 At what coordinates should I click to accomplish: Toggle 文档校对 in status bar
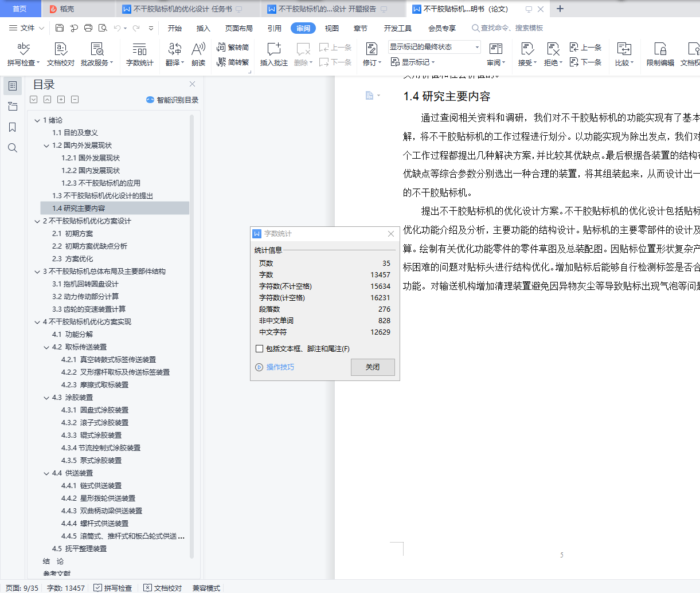pos(163,588)
